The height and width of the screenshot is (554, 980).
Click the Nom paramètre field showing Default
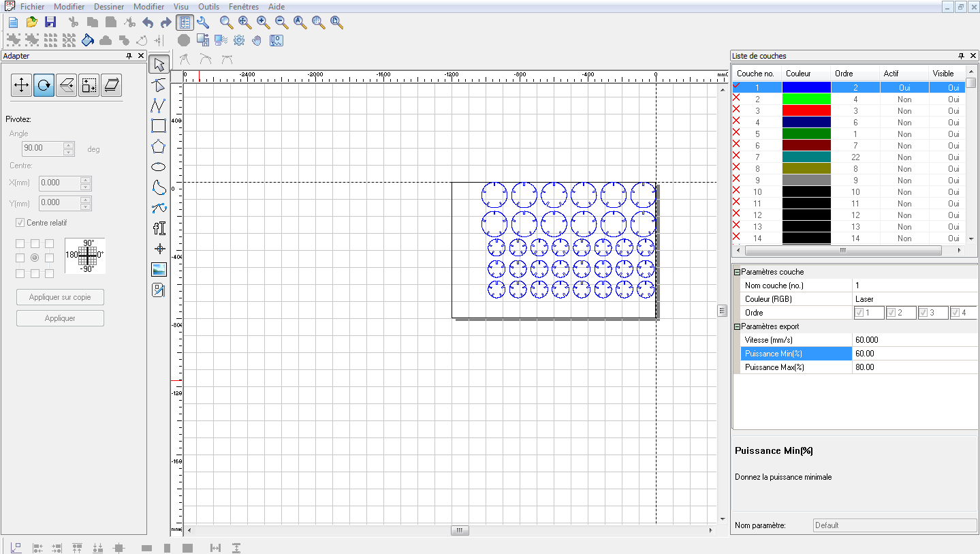(x=895, y=525)
